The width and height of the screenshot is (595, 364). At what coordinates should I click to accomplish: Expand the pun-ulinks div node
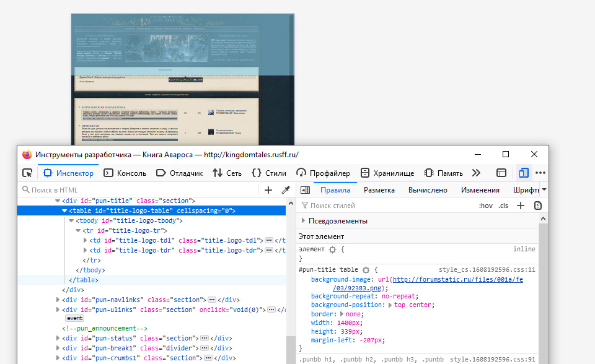pos(58,310)
